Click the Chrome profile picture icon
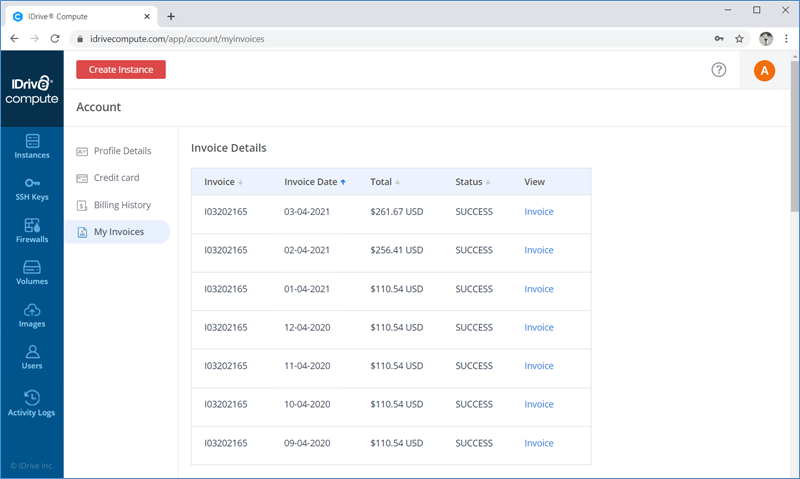The image size is (800, 479). [766, 39]
